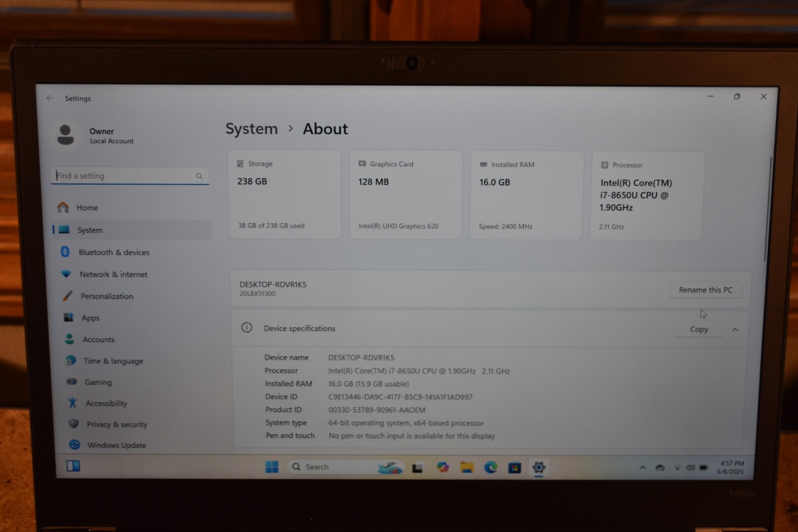Open the Processor i7-8650U card

click(x=647, y=196)
